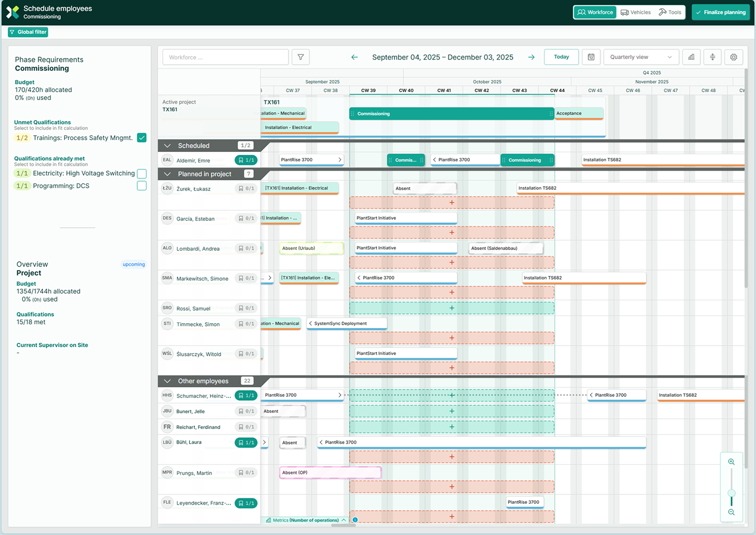
Task: Click the filter funnel icon beside the Workforce search
Action: [301, 57]
